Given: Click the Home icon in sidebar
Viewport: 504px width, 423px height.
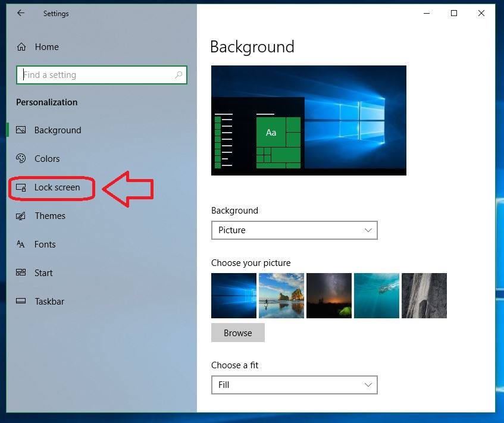Looking at the screenshot, I should (x=21, y=46).
